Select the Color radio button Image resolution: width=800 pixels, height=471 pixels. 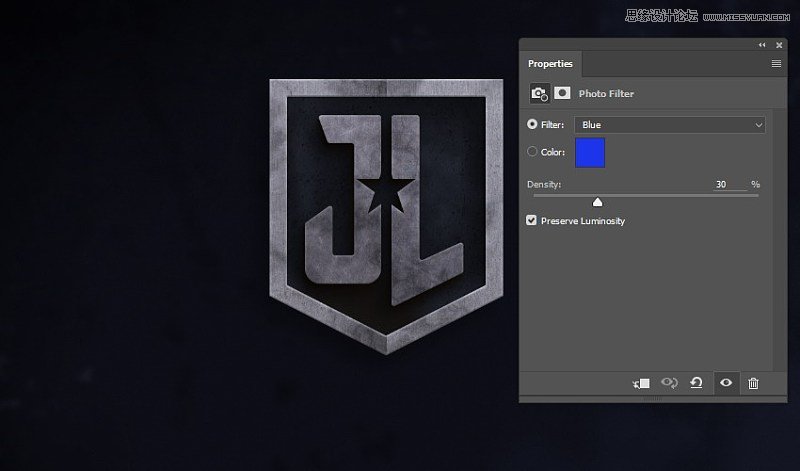coord(532,152)
